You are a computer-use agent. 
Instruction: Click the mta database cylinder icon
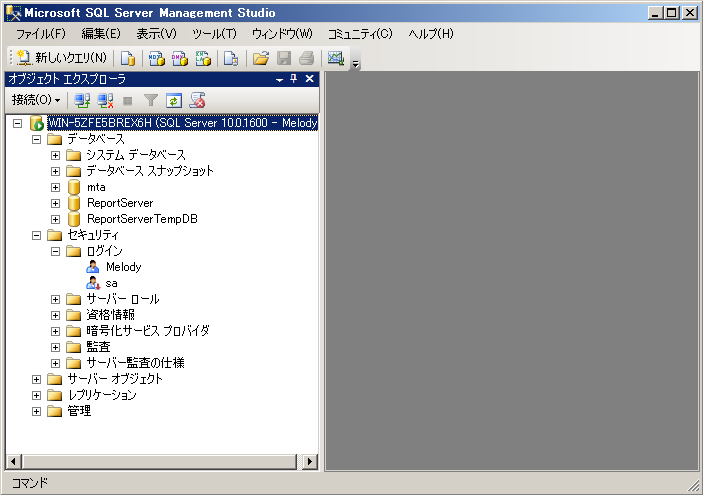(74, 187)
